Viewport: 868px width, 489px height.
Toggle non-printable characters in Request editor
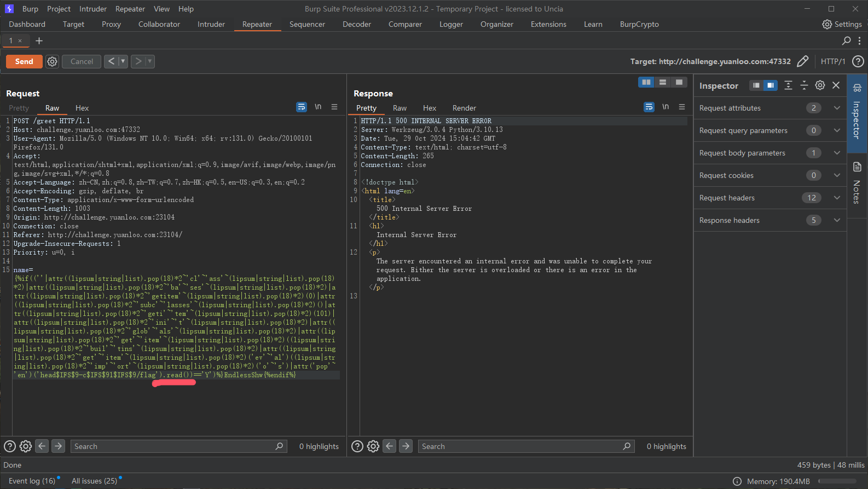[318, 107]
